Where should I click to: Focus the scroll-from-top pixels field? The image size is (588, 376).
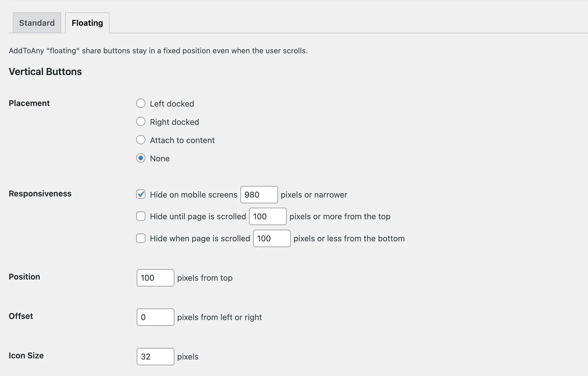[x=268, y=216]
